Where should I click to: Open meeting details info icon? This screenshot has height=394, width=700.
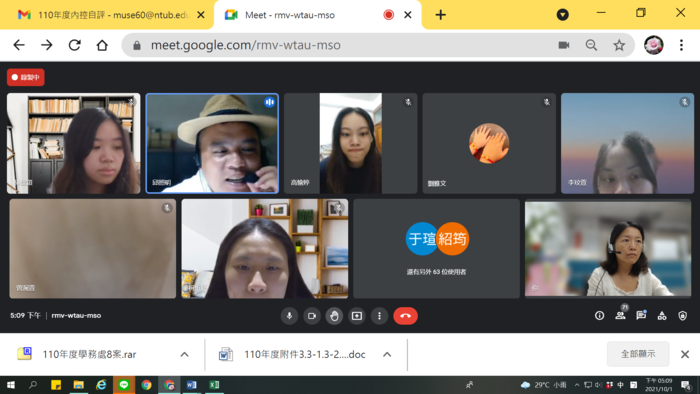[x=599, y=315]
